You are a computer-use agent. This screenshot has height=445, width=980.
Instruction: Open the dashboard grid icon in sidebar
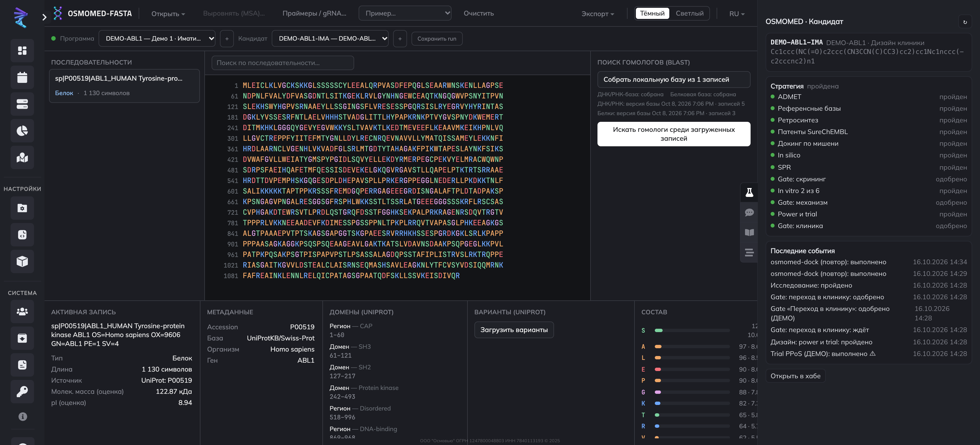coord(22,51)
